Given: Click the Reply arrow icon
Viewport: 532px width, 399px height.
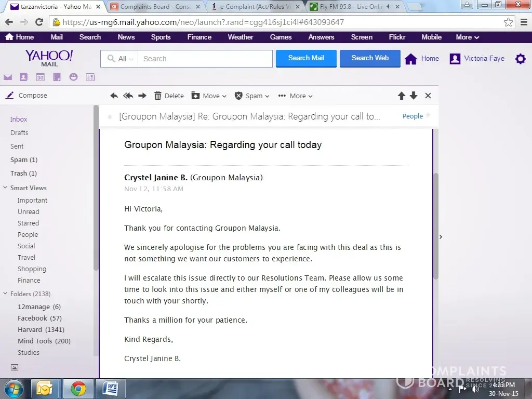Looking at the screenshot, I should [114, 96].
